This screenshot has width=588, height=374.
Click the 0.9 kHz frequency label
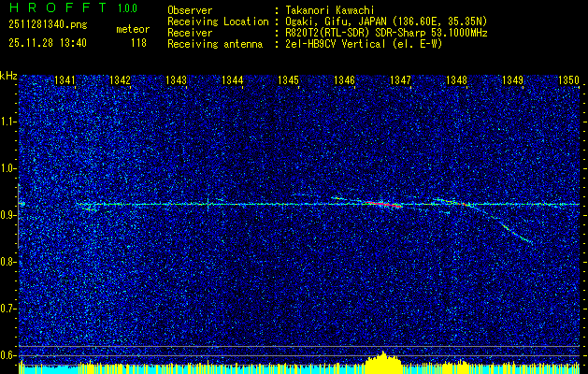tap(7, 215)
